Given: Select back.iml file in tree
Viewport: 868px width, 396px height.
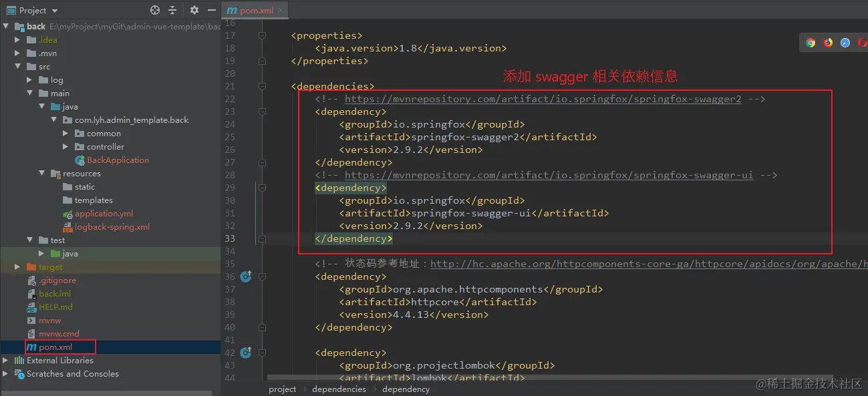Looking at the screenshot, I should [54, 294].
